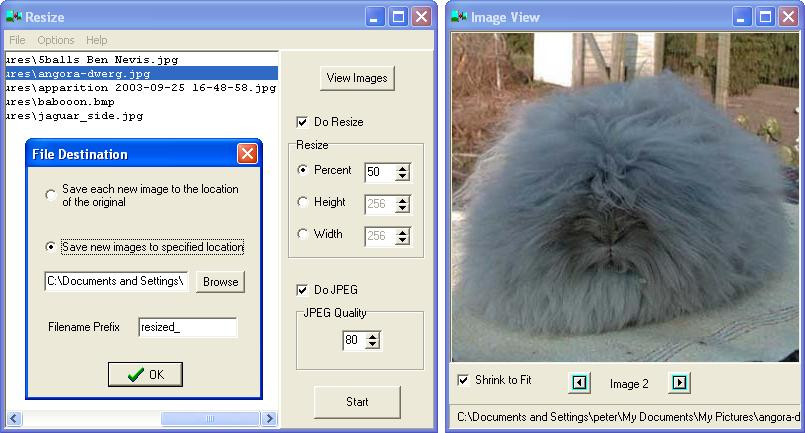Toggle the Do JPEG checkbox

pyautogui.click(x=302, y=290)
